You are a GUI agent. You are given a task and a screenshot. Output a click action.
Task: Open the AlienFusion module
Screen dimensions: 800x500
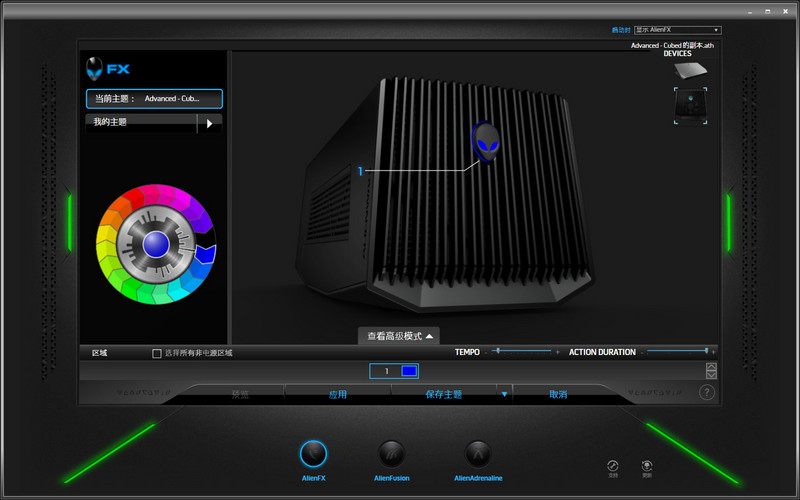coord(392,453)
